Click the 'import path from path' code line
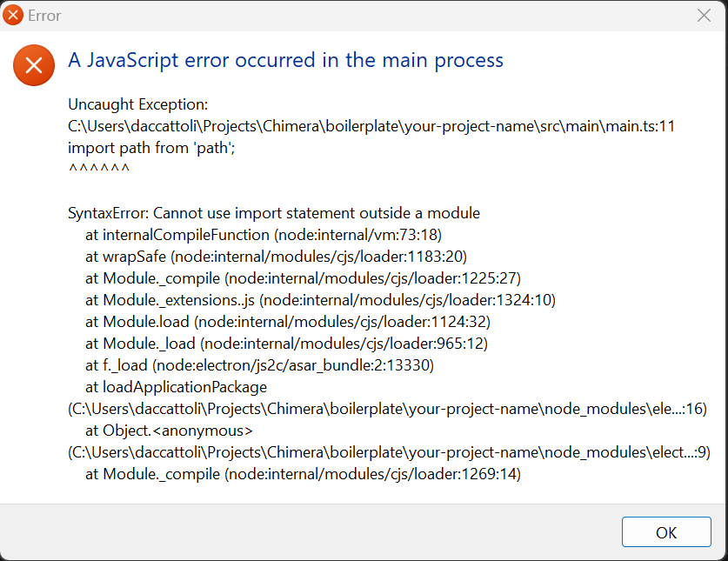The image size is (728, 561). pyautogui.click(x=139, y=147)
